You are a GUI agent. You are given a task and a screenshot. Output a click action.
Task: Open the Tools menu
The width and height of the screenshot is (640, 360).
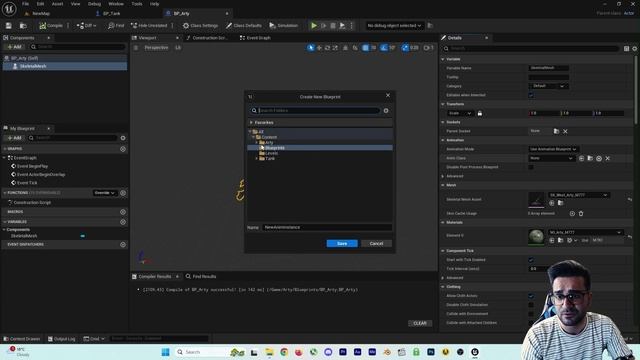tap(137, 4)
